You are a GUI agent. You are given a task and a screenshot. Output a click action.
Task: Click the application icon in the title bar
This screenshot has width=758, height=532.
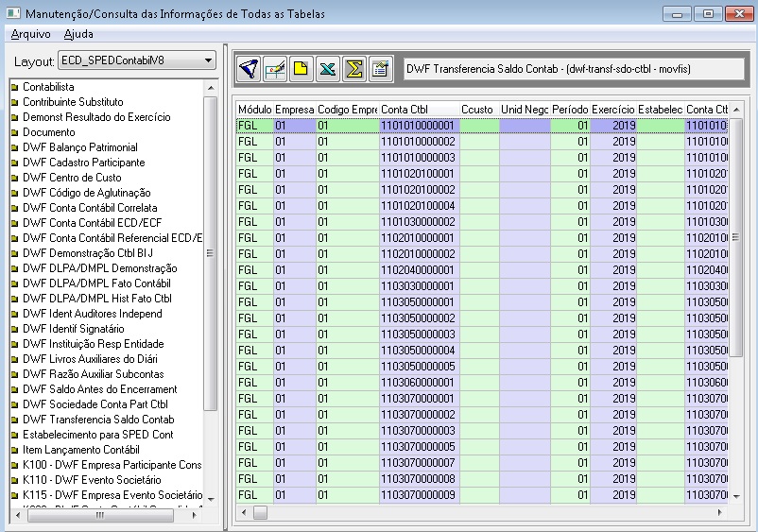click(x=13, y=13)
